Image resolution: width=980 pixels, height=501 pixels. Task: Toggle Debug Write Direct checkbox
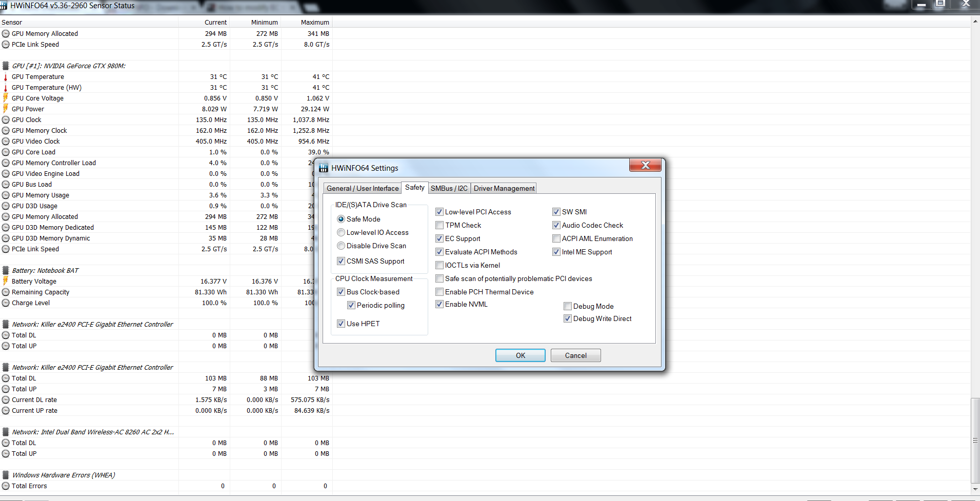tap(568, 318)
